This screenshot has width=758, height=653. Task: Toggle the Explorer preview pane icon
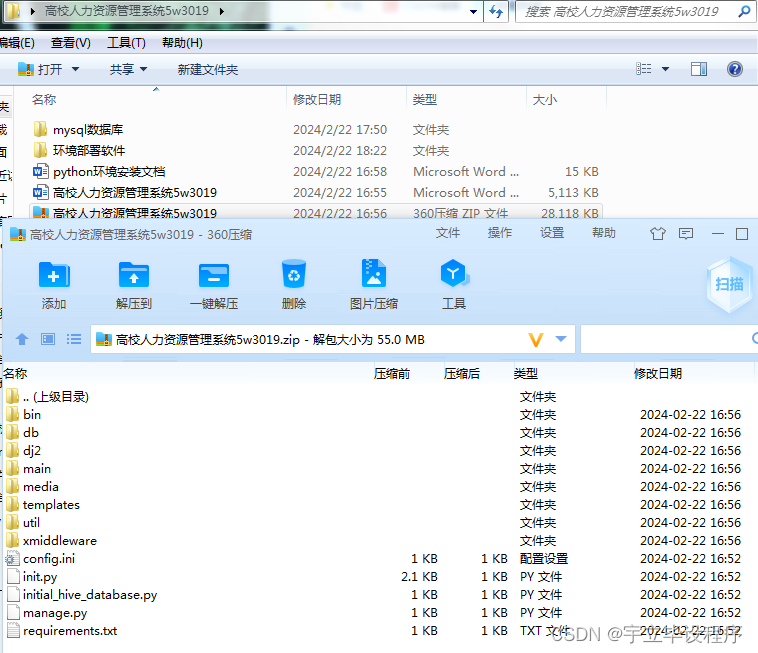tap(699, 69)
